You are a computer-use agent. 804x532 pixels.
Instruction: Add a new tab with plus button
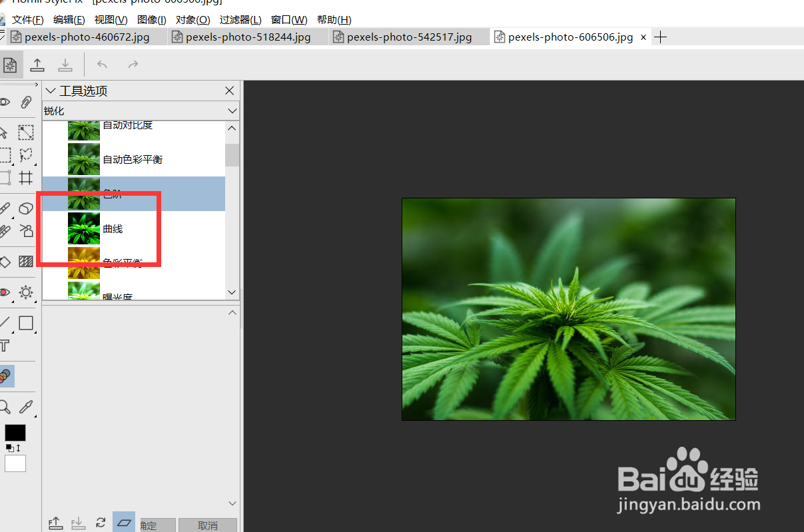660,37
